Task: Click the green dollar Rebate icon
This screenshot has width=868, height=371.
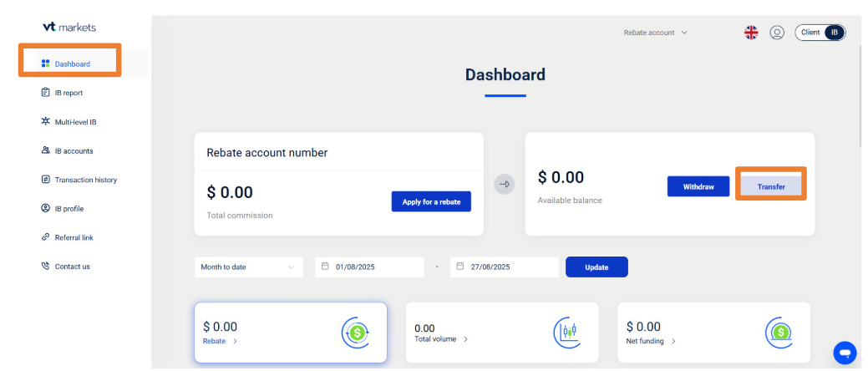Action: point(357,333)
